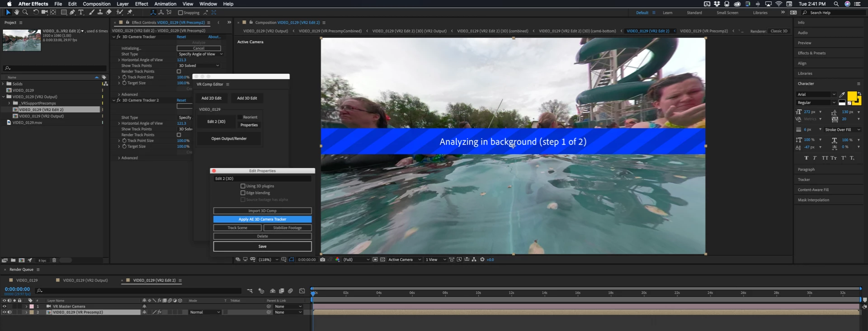The height and width of the screenshot is (331, 868).
Task: Open the Effect menu
Action: click(x=142, y=4)
